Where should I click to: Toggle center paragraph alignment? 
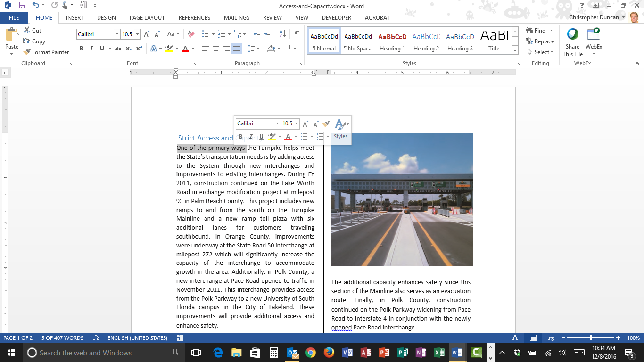tap(216, 49)
